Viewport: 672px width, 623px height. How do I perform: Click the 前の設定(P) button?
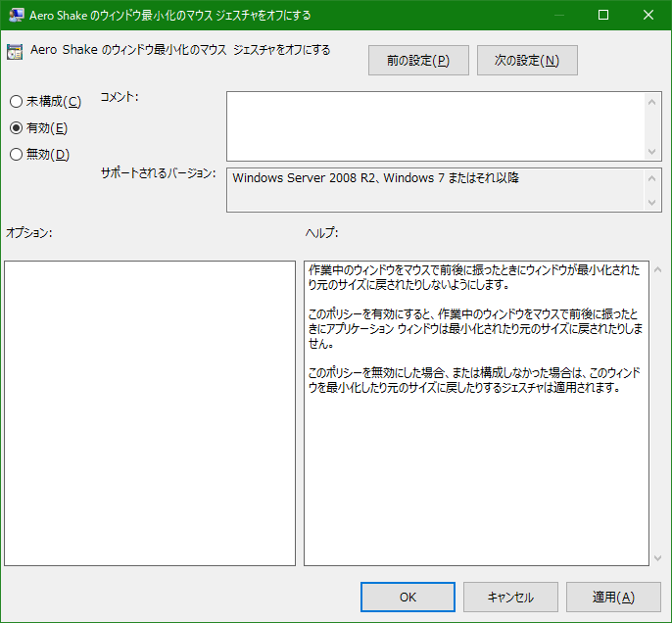tap(418, 61)
